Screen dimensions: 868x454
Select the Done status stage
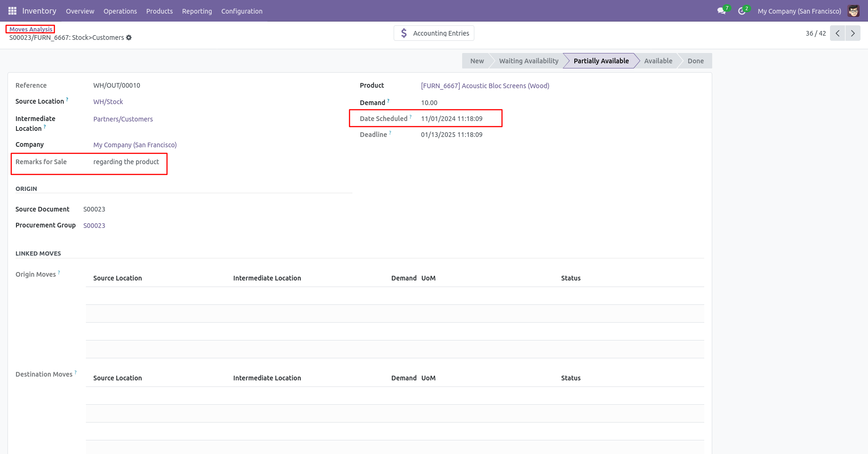[695, 61]
